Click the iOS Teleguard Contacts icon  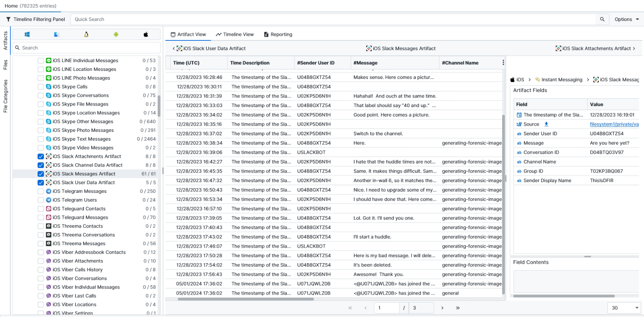[48, 209]
